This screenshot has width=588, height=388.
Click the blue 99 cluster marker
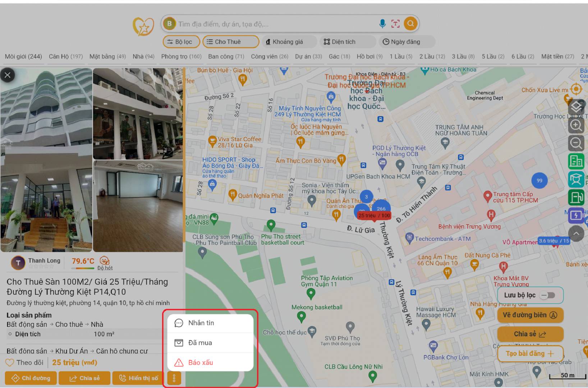coord(539,180)
